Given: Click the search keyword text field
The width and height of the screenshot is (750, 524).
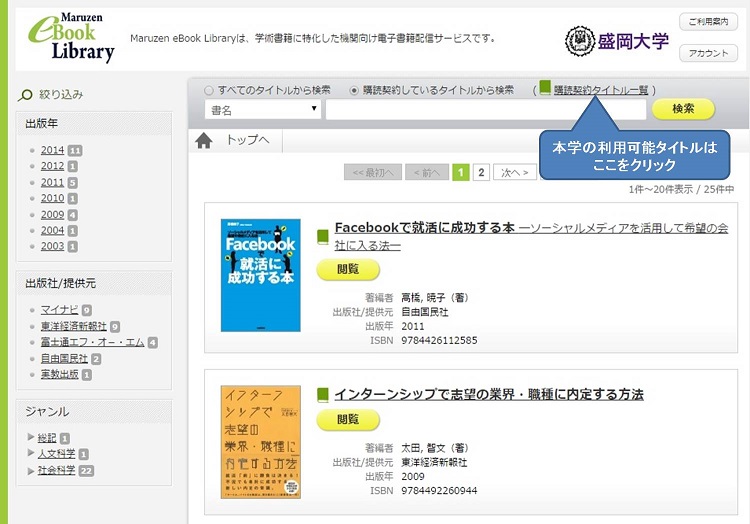Looking at the screenshot, I should point(486,109).
